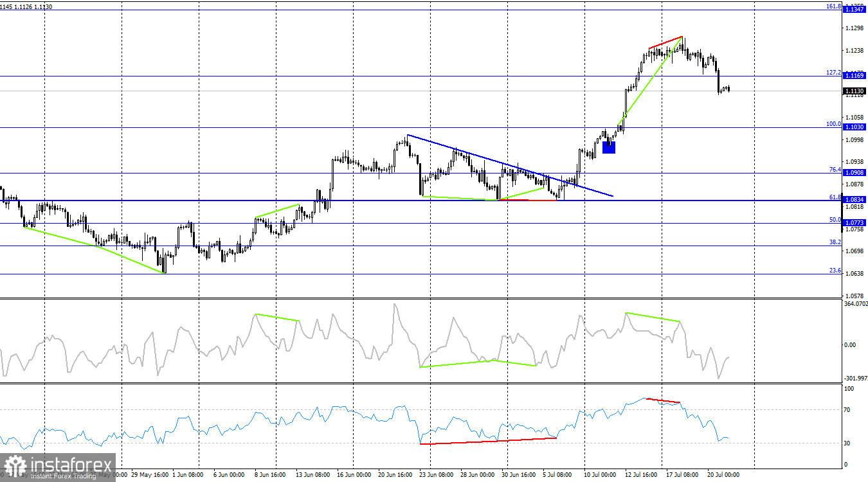This screenshot has width=868, height=482.
Task: Click the 0.00 oscillator scale value
Action: (850, 344)
